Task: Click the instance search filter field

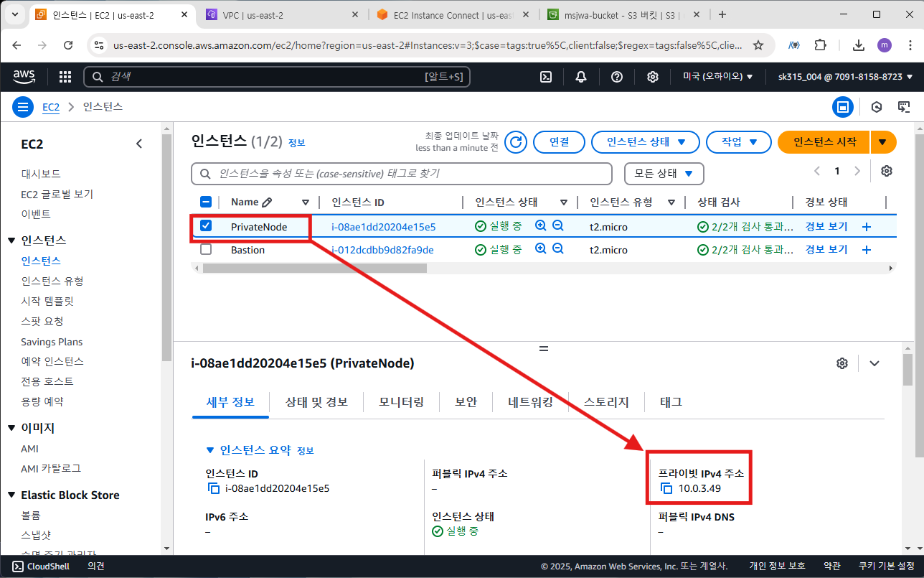Action: (402, 174)
